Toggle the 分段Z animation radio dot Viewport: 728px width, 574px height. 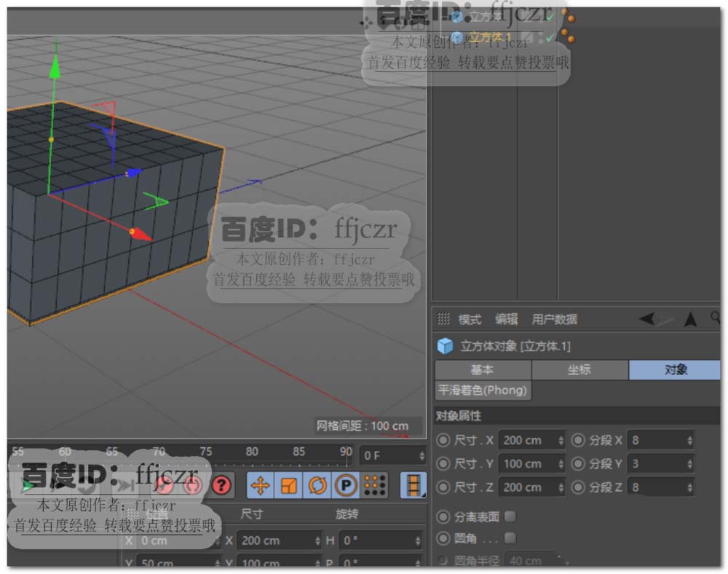point(578,487)
